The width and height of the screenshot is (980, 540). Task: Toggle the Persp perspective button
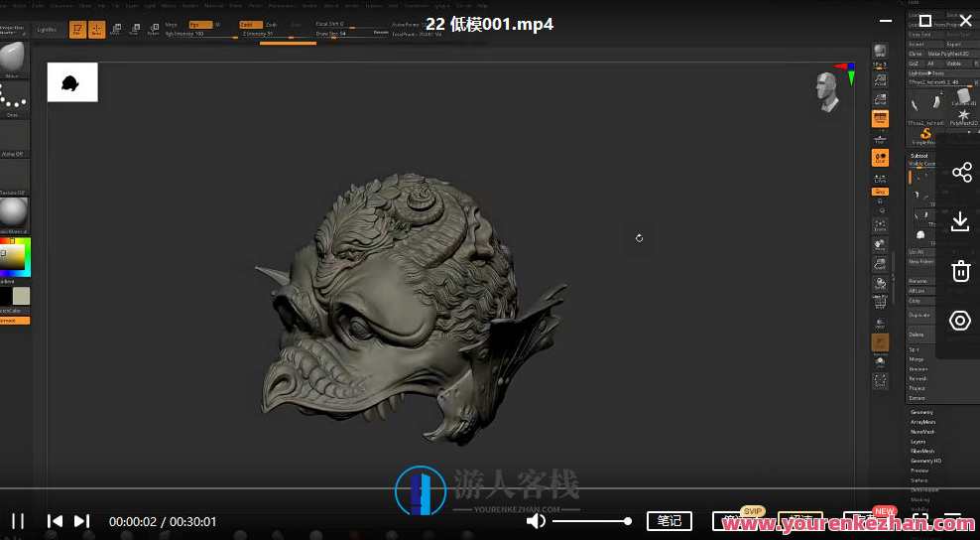(880, 119)
